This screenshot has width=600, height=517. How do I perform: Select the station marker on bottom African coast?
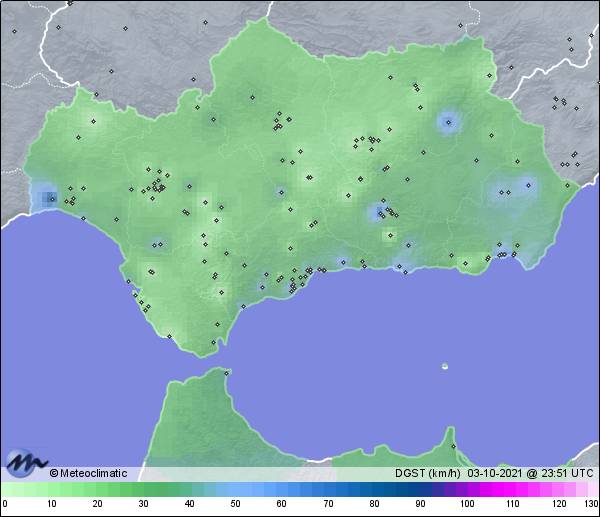point(453,446)
